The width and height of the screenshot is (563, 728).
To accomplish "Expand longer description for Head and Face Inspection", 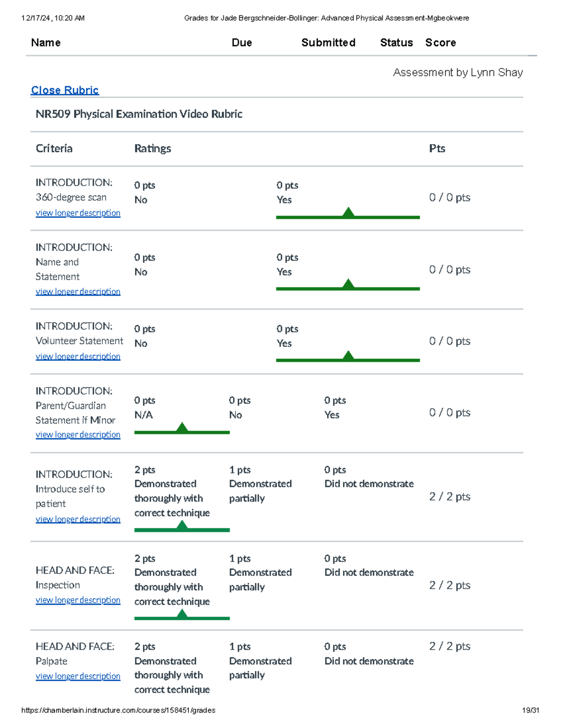I will point(78,600).
